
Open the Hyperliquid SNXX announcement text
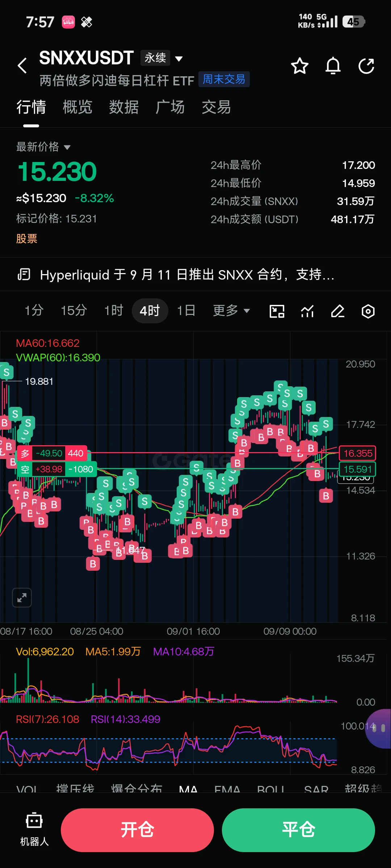click(x=187, y=275)
